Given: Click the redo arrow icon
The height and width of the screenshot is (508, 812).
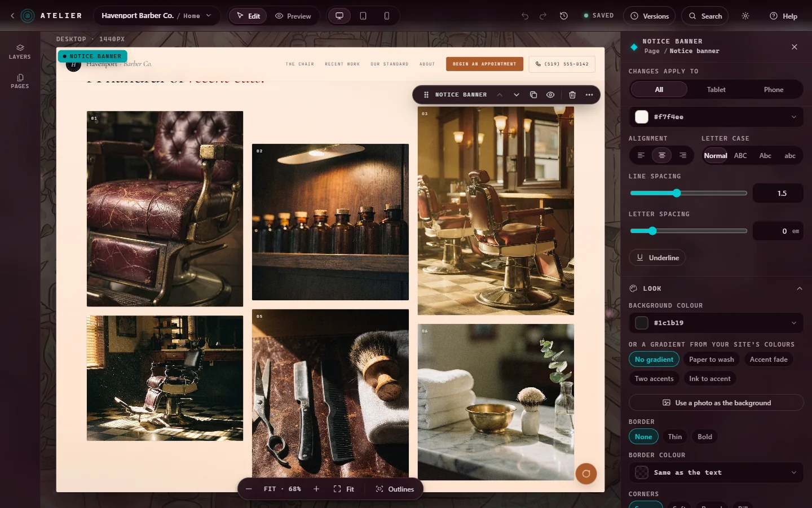Looking at the screenshot, I should click(x=543, y=16).
